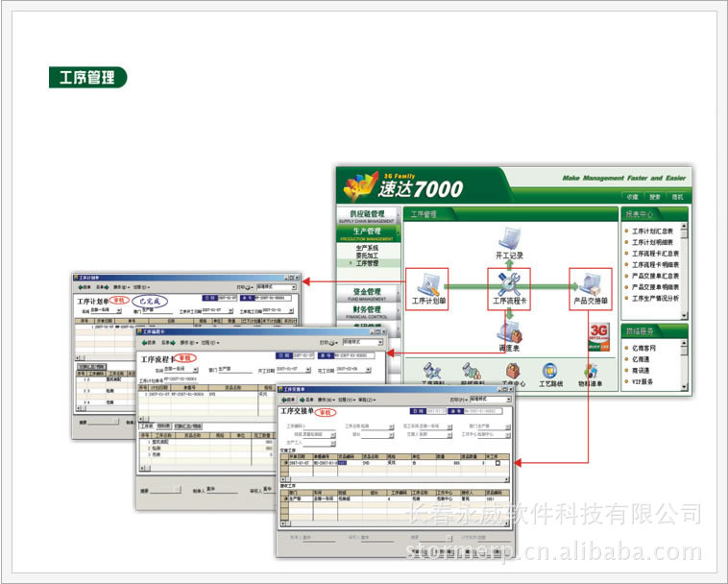The width and height of the screenshot is (728, 584).
Task: Open the 完工日期 date dropdown in 工序流程卡
Action: (x=368, y=370)
